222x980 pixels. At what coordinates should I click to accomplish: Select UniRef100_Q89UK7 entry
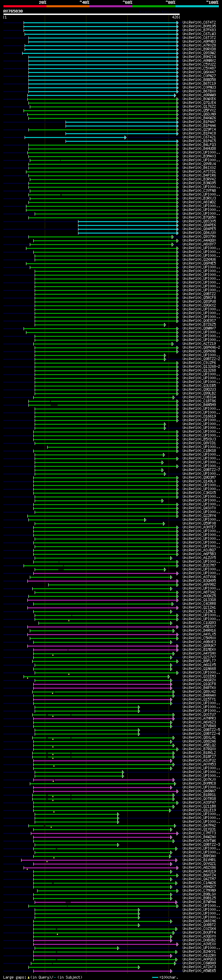tap(199, 646)
